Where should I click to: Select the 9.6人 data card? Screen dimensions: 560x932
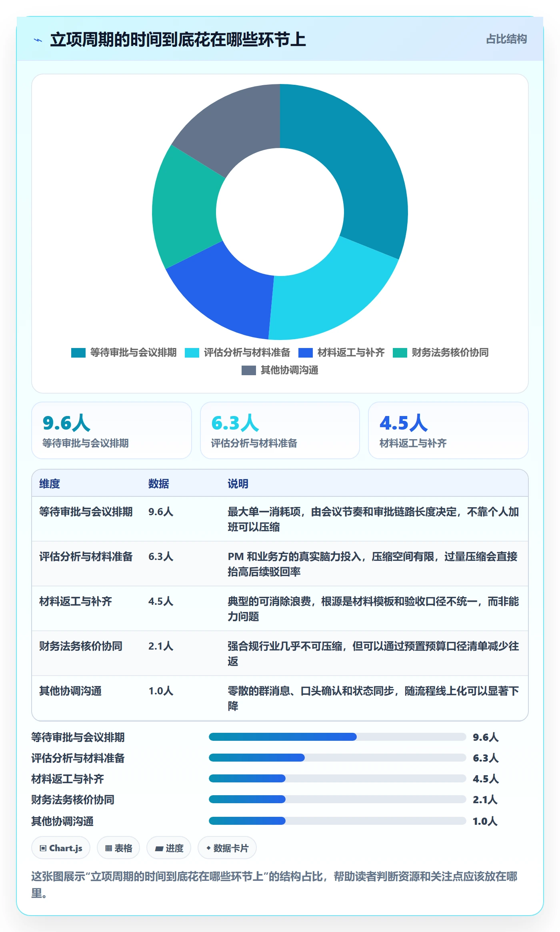click(112, 430)
